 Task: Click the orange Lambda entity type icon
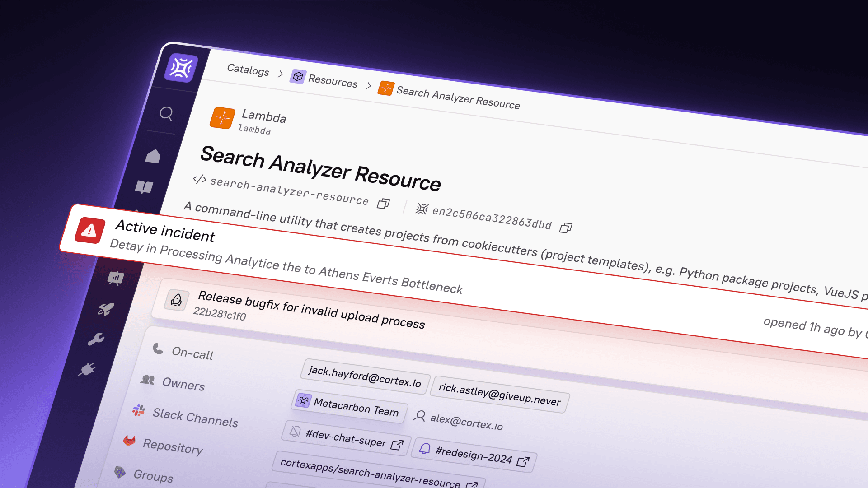(x=222, y=117)
